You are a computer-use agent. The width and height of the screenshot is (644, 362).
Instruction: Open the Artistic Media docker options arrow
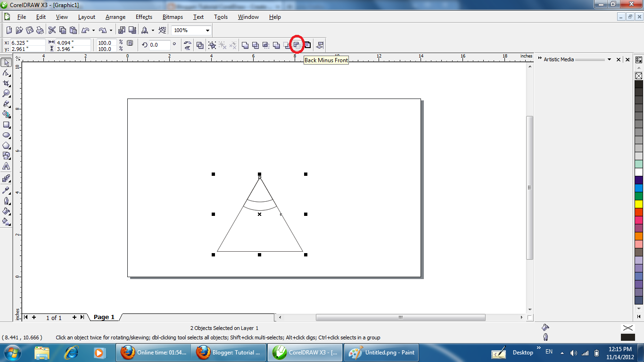coord(609,59)
